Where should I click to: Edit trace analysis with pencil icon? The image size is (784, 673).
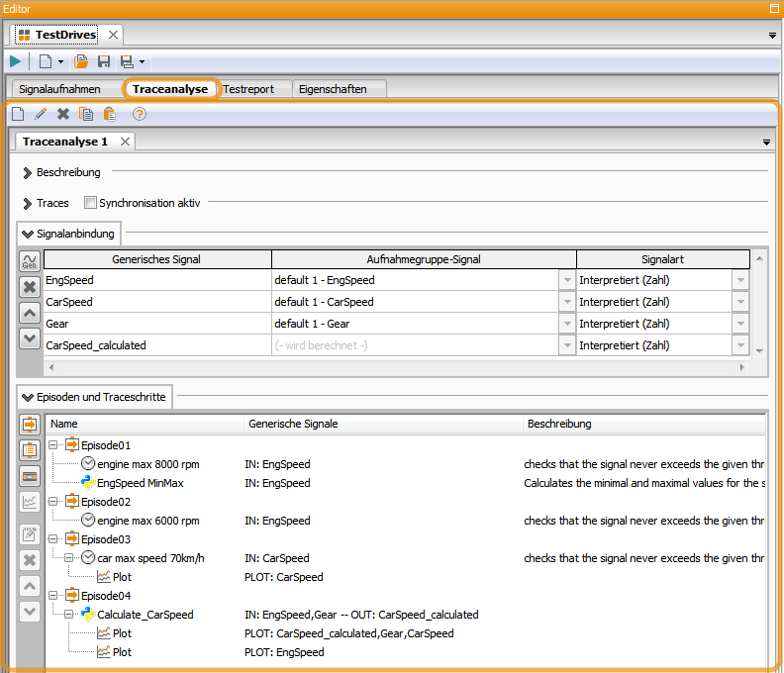click(x=40, y=114)
